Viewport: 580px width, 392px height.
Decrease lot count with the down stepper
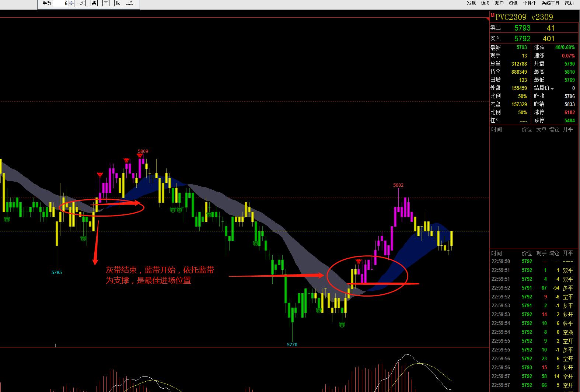[71, 5]
